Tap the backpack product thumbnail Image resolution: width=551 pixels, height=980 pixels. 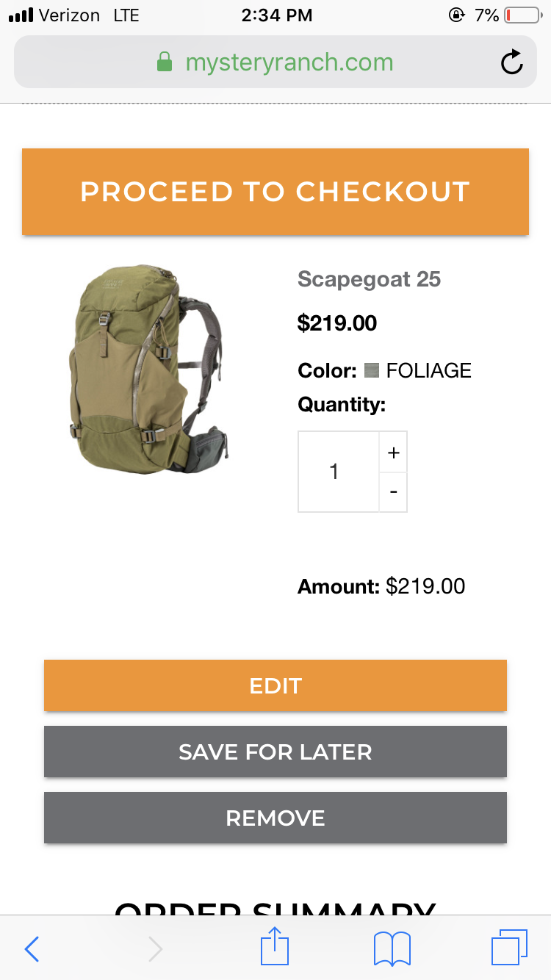[x=149, y=370]
